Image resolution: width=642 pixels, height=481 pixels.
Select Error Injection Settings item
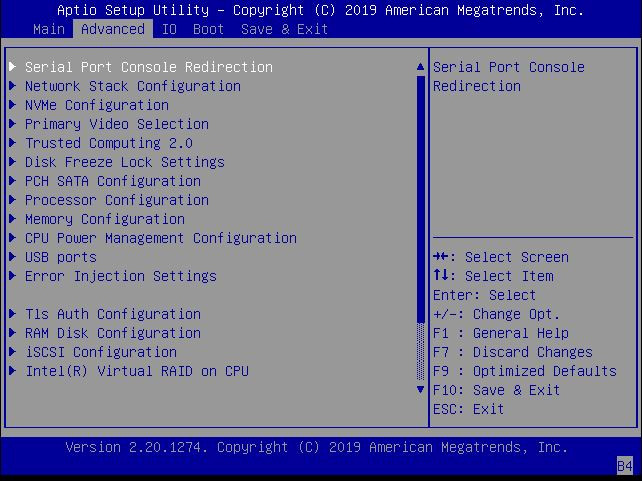[x=120, y=276]
